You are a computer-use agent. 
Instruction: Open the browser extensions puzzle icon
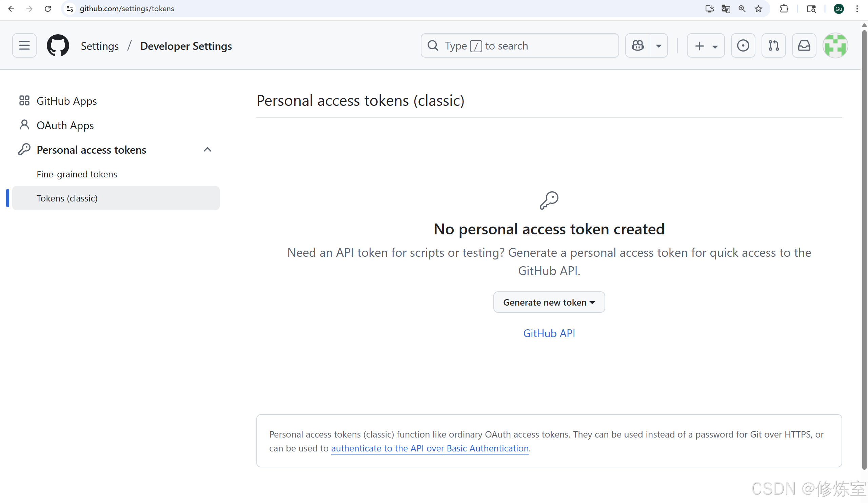784,8
